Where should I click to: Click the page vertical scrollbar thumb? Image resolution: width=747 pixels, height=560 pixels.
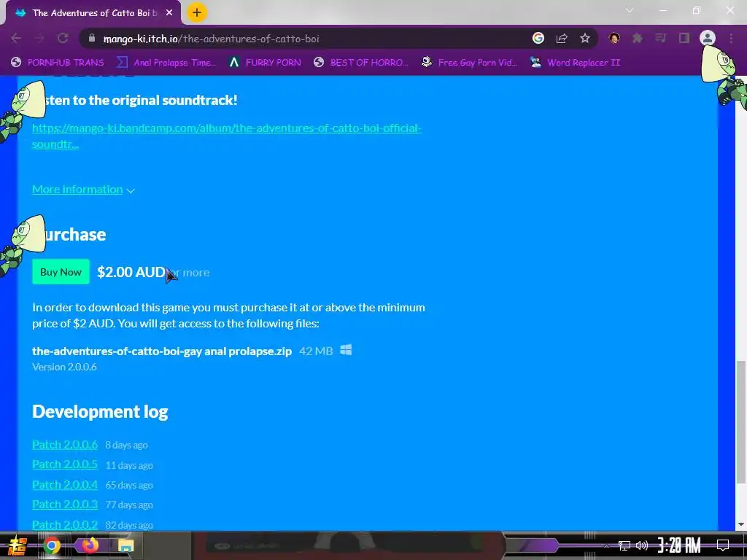pos(741,421)
